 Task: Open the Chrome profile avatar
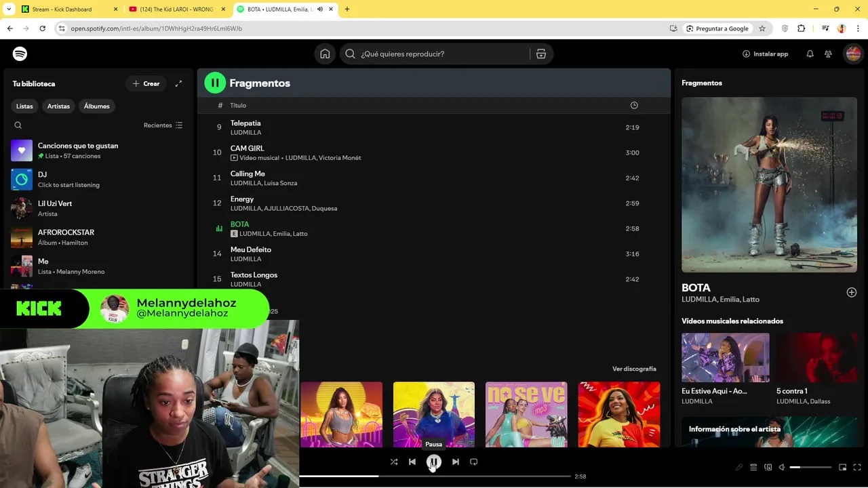click(x=842, y=28)
